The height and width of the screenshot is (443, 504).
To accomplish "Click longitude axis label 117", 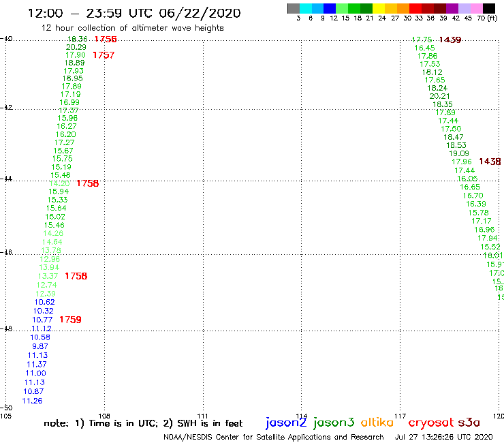I will (400, 416).
